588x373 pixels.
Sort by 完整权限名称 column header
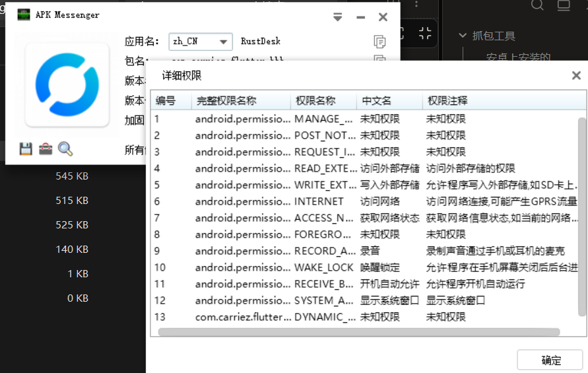click(x=241, y=100)
